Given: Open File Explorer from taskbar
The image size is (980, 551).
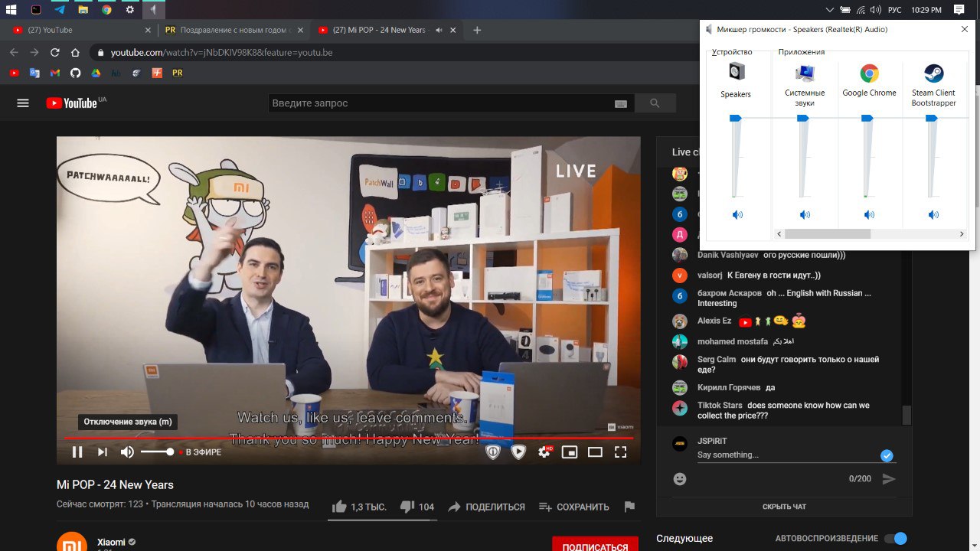Looking at the screenshot, I should click(x=83, y=9).
